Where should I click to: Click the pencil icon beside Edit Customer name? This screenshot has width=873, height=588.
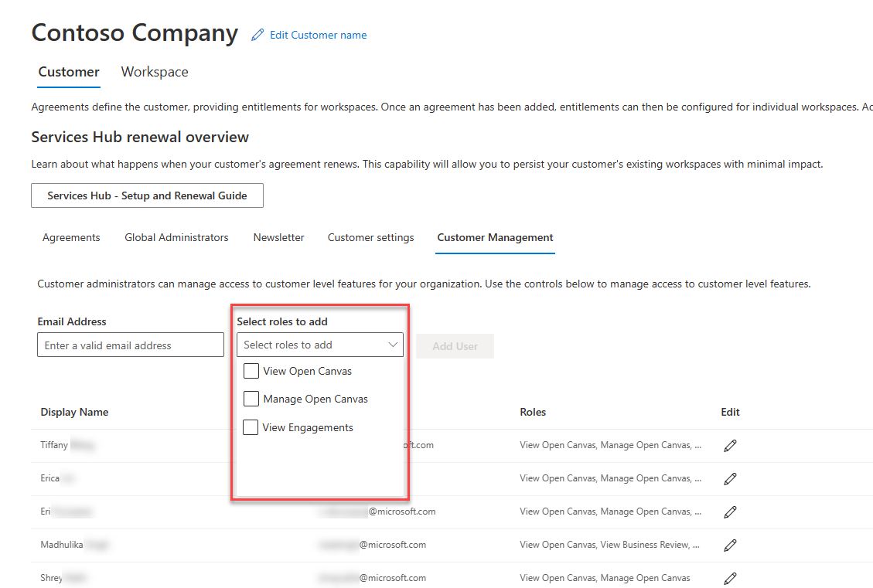pyautogui.click(x=257, y=35)
